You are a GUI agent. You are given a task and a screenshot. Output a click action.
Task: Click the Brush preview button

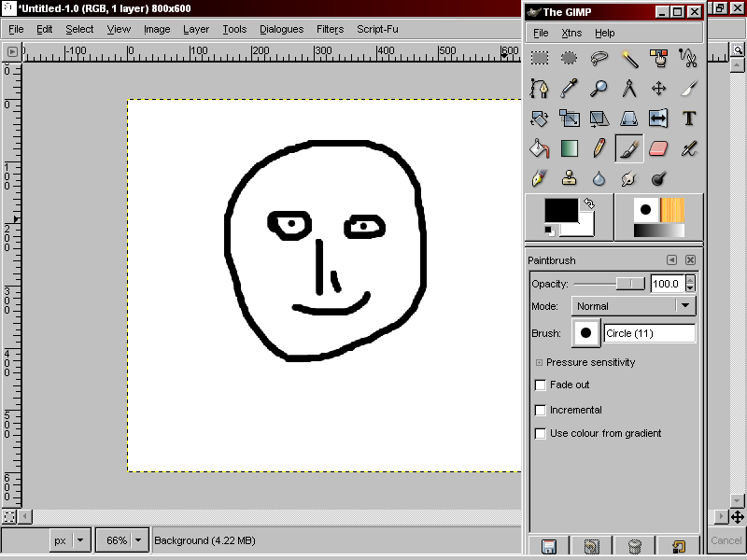[x=586, y=333]
